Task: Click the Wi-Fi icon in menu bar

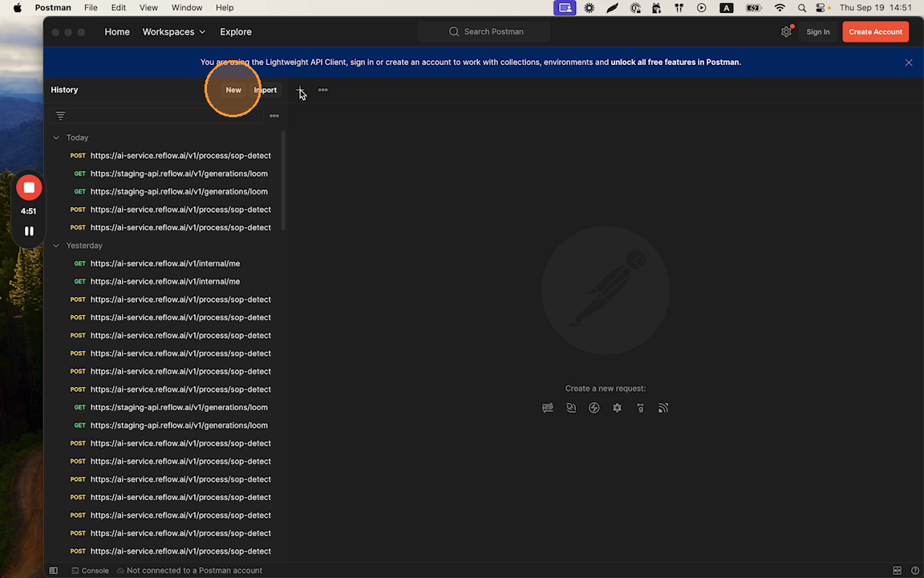Action: pyautogui.click(x=780, y=8)
